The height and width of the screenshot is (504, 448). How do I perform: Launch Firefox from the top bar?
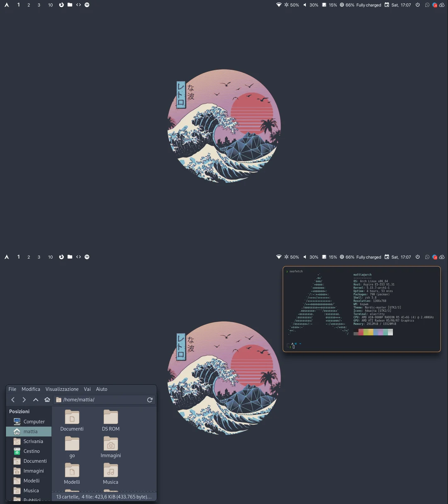[61, 5]
